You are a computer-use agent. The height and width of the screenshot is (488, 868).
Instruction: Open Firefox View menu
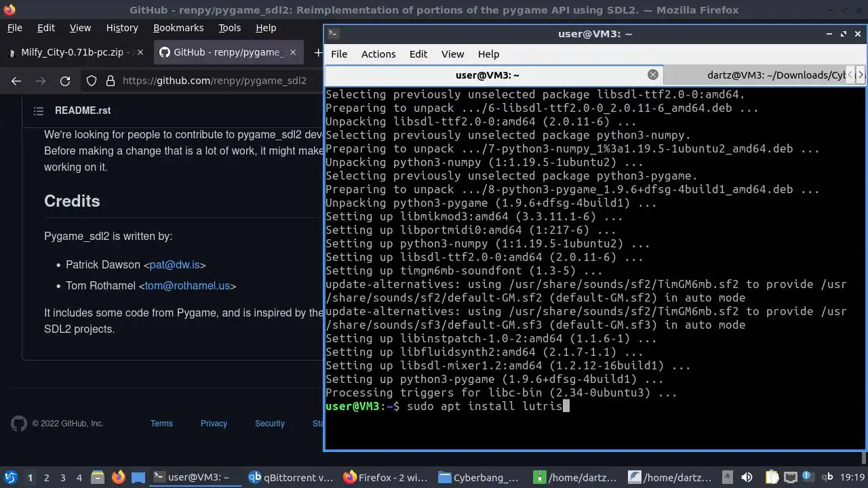(80, 28)
